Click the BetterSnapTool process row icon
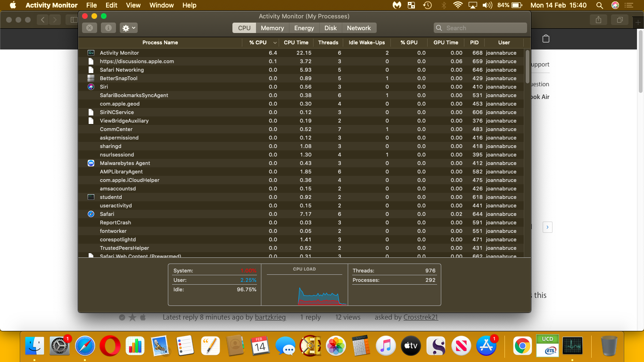The image size is (644, 362). click(x=91, y=78)
